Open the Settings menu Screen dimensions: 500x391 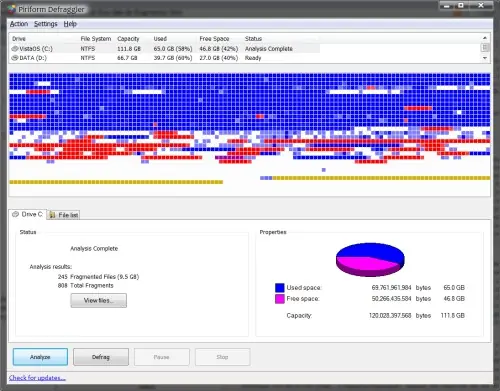pyautogui.click(x=46, y=24)
